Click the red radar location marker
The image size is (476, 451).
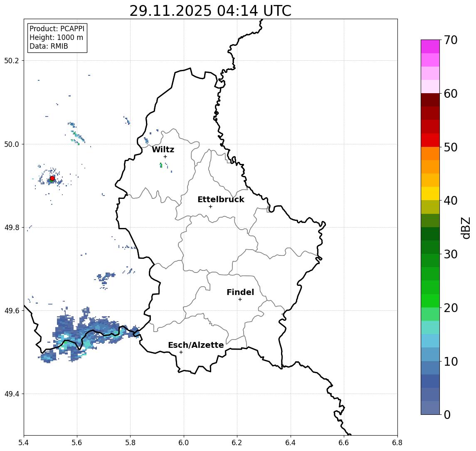click(52, 178)
